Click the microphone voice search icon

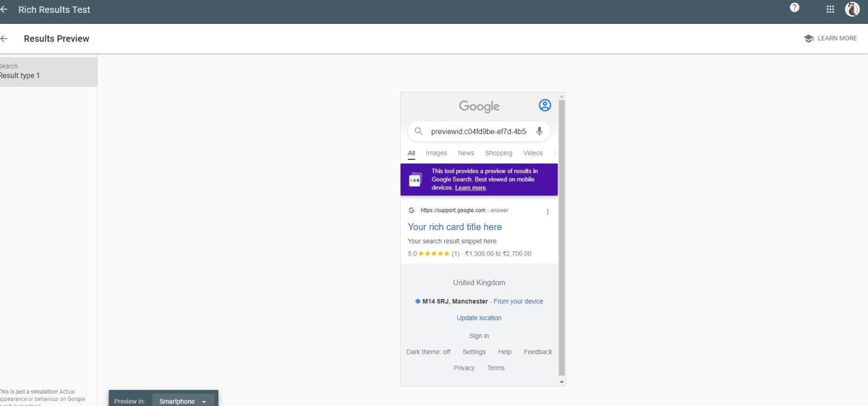point(540,132)
